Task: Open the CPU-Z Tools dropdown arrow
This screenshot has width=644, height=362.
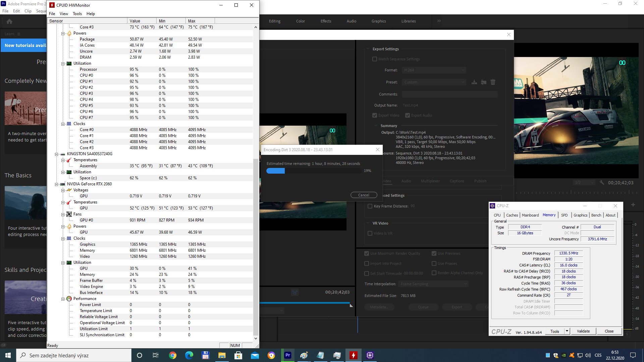Action: pyautogui.click(x=567, y=331)
